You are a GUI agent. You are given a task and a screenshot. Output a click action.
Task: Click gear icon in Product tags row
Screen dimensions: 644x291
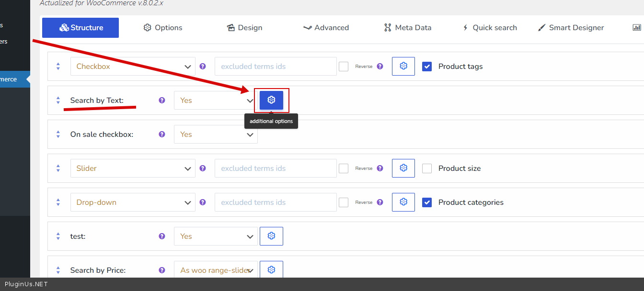[403, 67]
